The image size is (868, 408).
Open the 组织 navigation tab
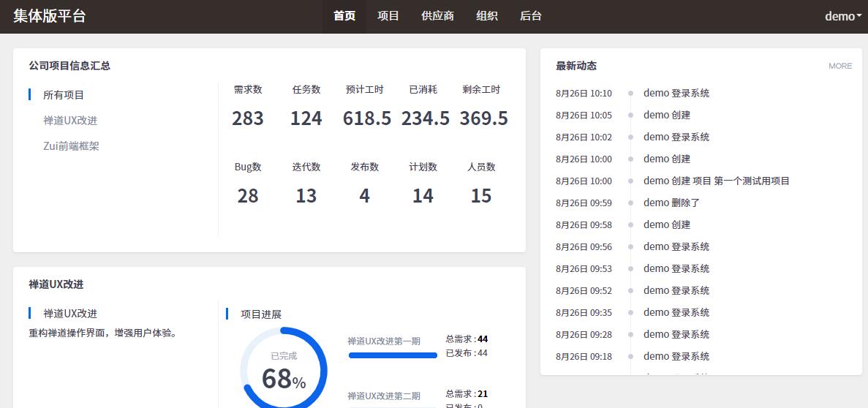(x=487, y=16)
